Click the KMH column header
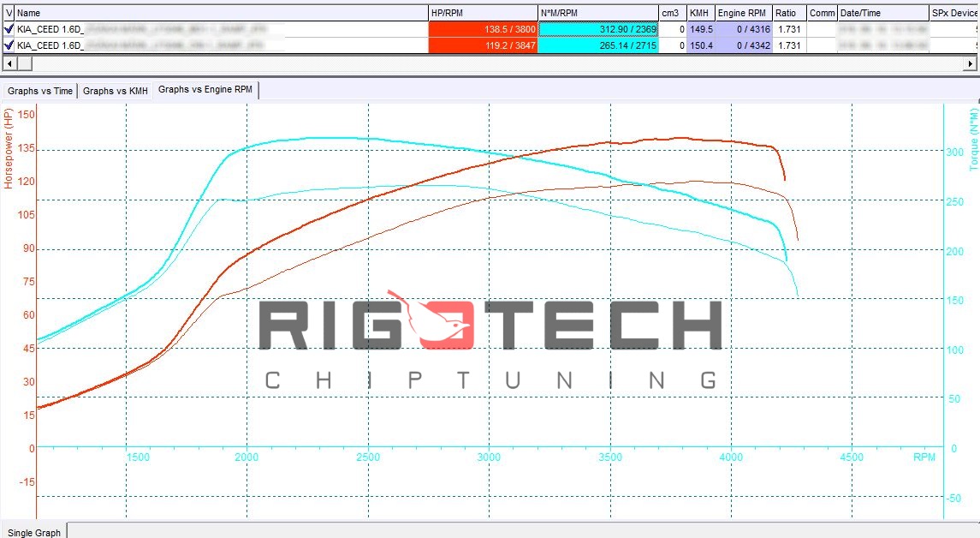The width and height of the screenshot is (980, 538). coord(701,13)
